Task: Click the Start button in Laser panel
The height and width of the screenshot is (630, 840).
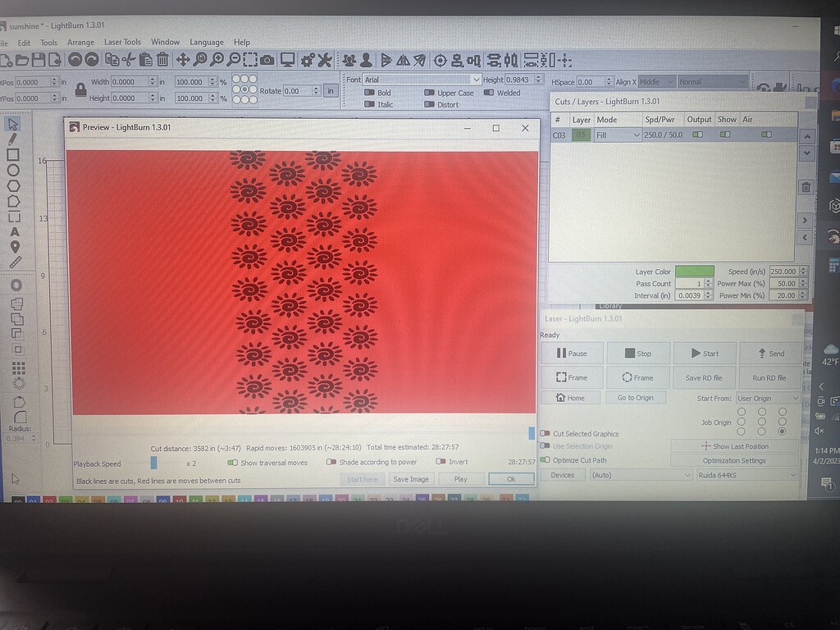Action: pyautogui.click(x=705, y=353)
